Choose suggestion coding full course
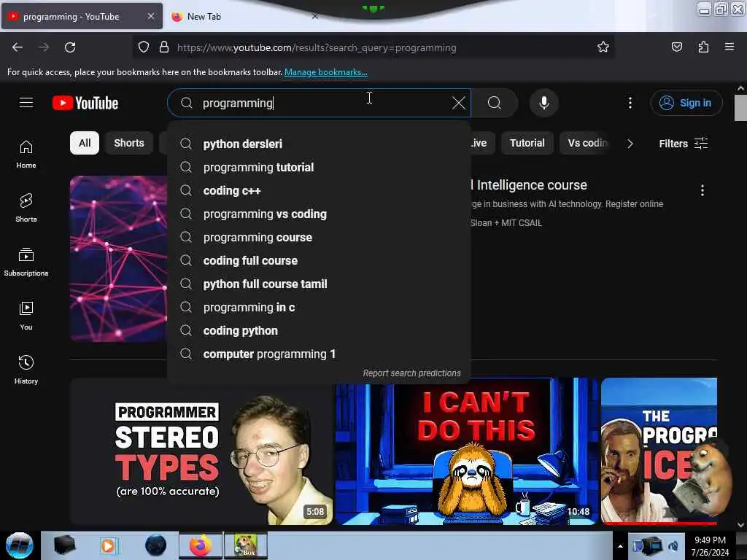This screenshot has height=560, width=747. [x=320, y=260]
